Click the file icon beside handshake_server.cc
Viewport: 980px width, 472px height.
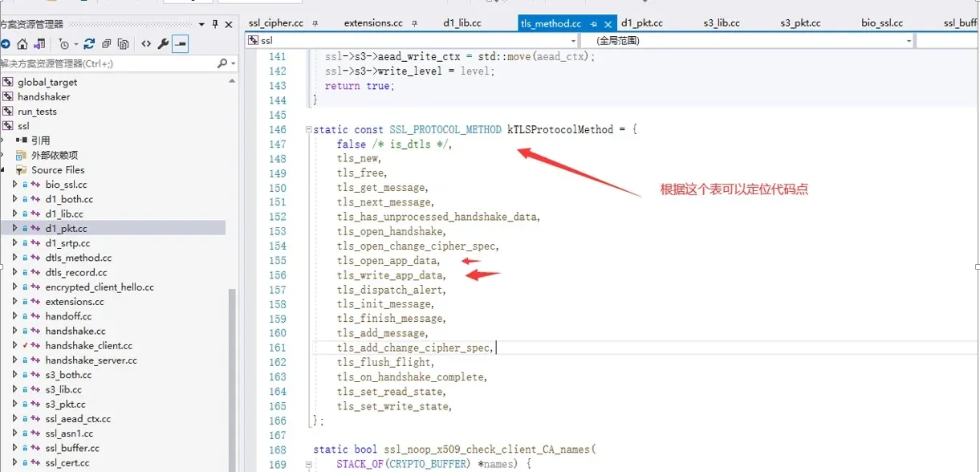point(35,360)
